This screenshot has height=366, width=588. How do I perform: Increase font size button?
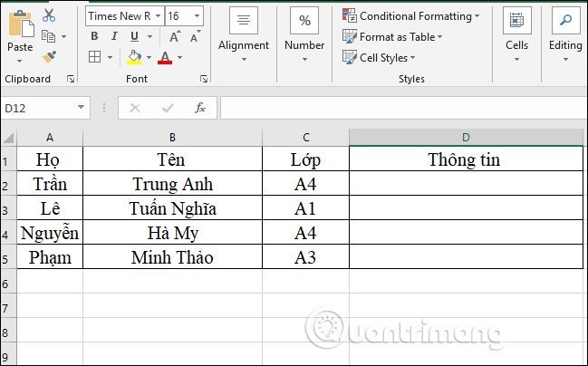(175, 36)
